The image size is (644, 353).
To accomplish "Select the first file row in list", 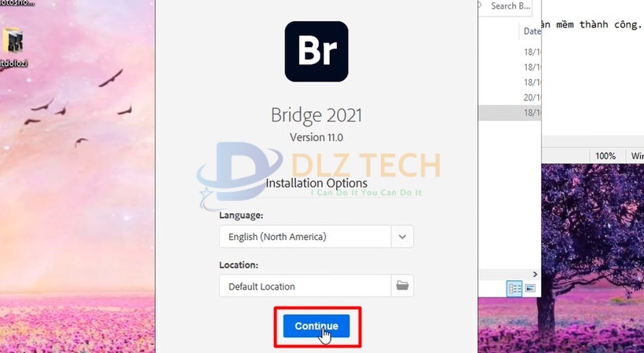I will [510, 52].
